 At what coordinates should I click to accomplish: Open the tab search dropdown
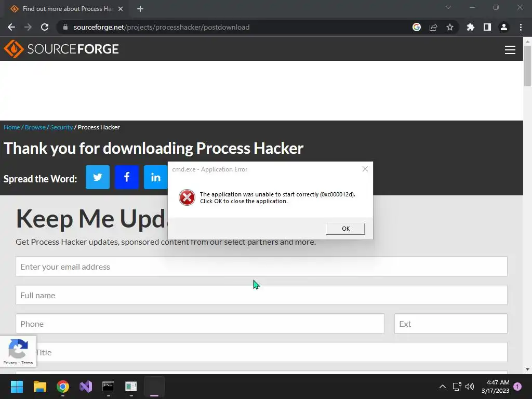click(x=448, y=7)
